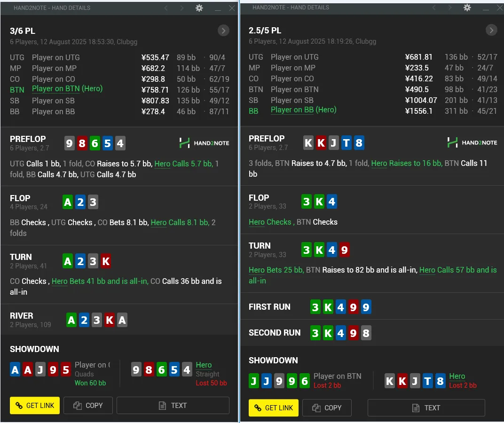
Task: Open settings gear in the right hand details window
Action: point(467,8)
